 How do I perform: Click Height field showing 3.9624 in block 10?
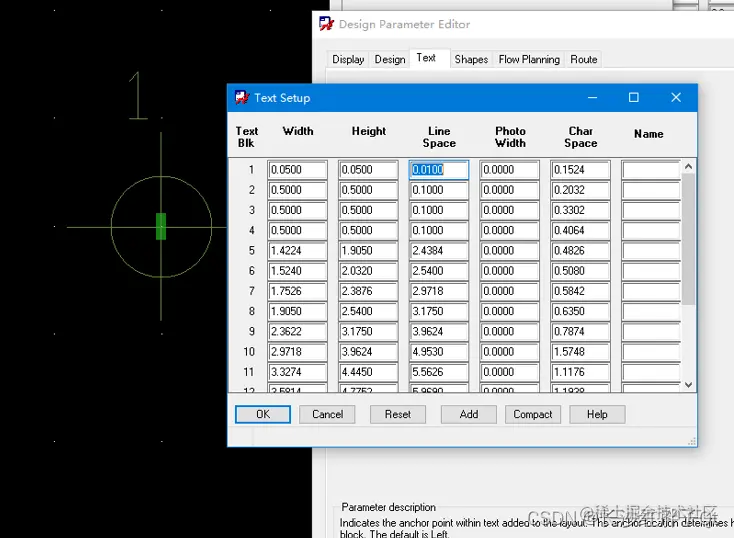(368, 352)
